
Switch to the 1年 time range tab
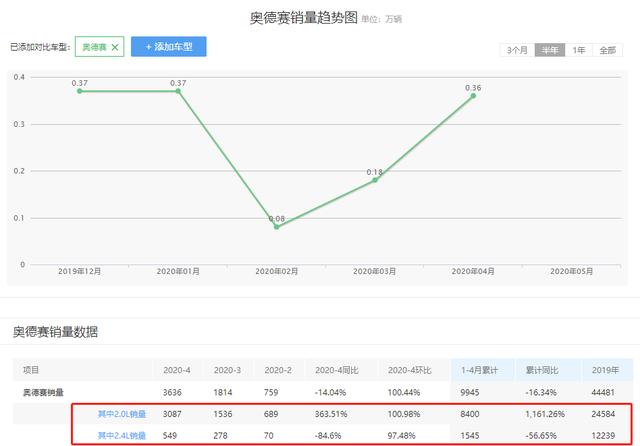[579, 50]
